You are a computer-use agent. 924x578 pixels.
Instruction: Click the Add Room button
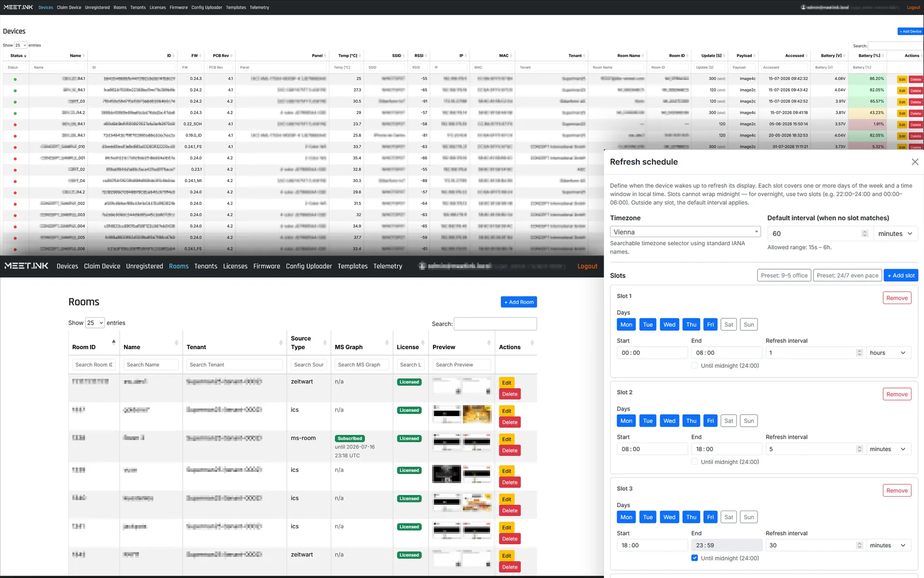click(x=519, y=302)
